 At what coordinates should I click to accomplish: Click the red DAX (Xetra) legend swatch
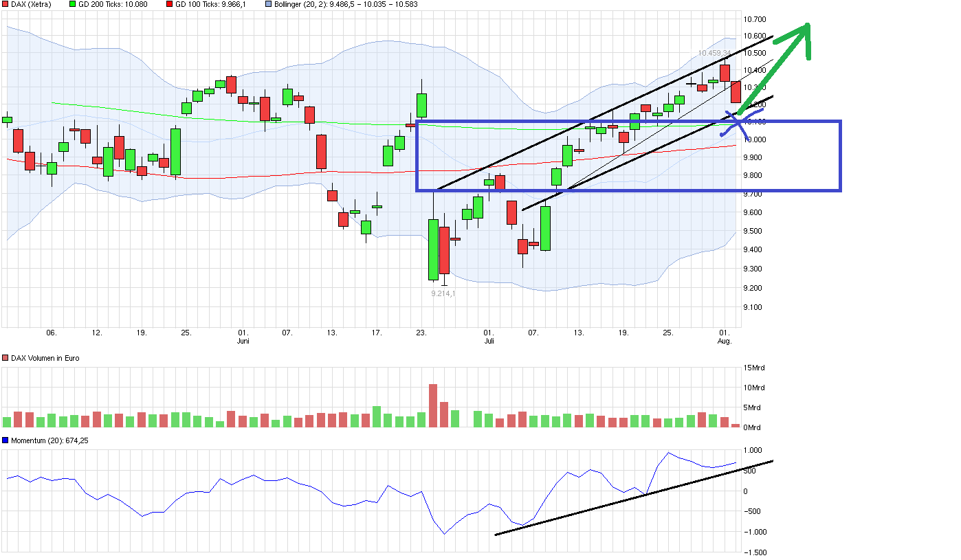5,4
